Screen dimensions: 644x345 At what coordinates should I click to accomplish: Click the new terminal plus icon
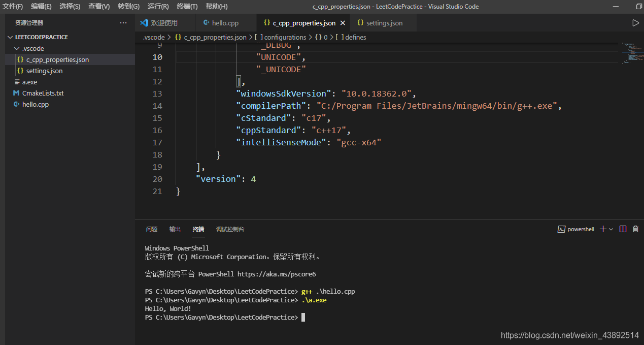[x=603, y=229]
